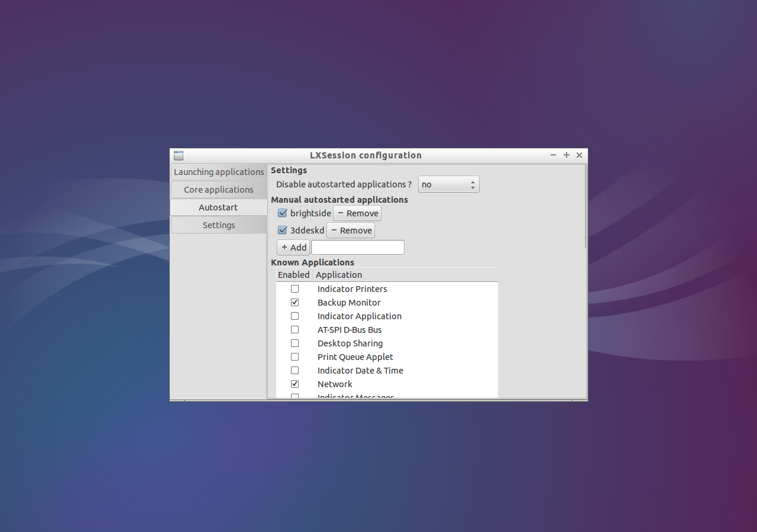Select the Autostart tab
The image size is (757, 532).
pos(219,207)
